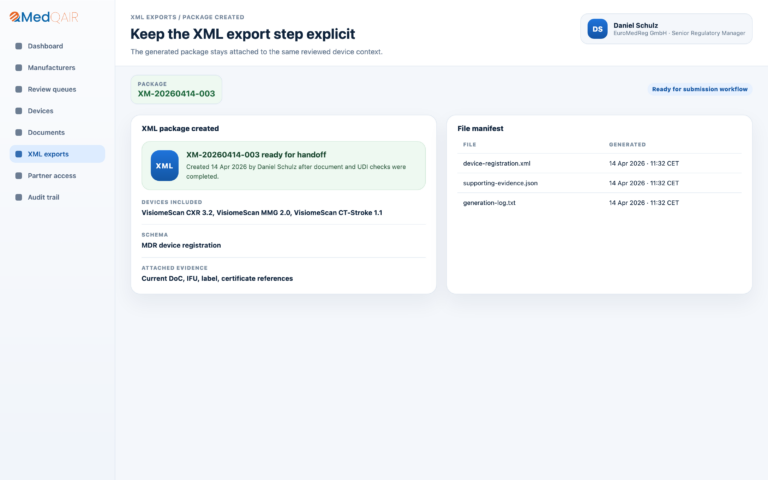Click the package XM-20260414-003 chip

(176, 89)
